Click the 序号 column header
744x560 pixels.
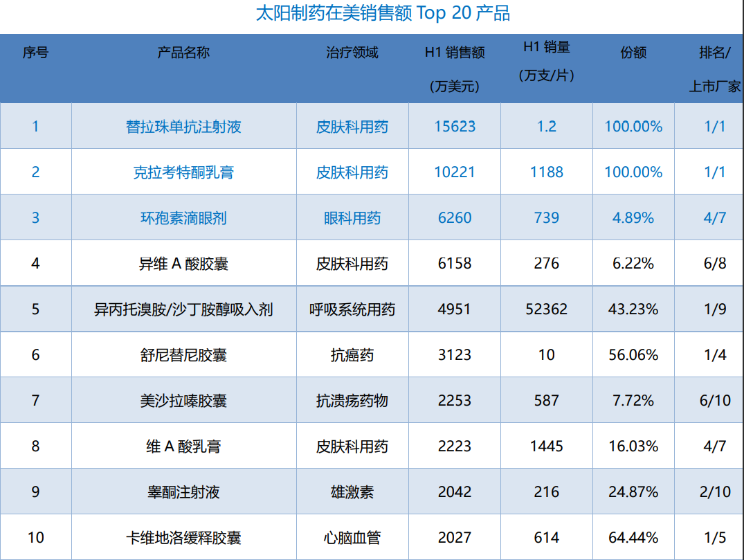tap(35, 53)
